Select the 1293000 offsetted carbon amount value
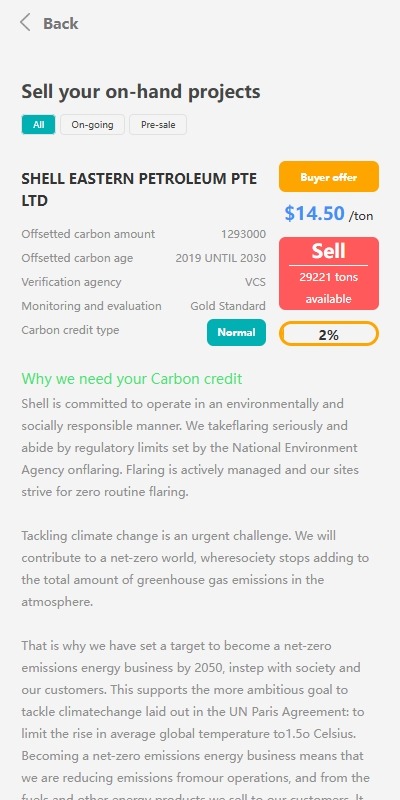Image resolution: width=400 pixels, height=800 pixels. pyautogui.click(x=243, y=234)
